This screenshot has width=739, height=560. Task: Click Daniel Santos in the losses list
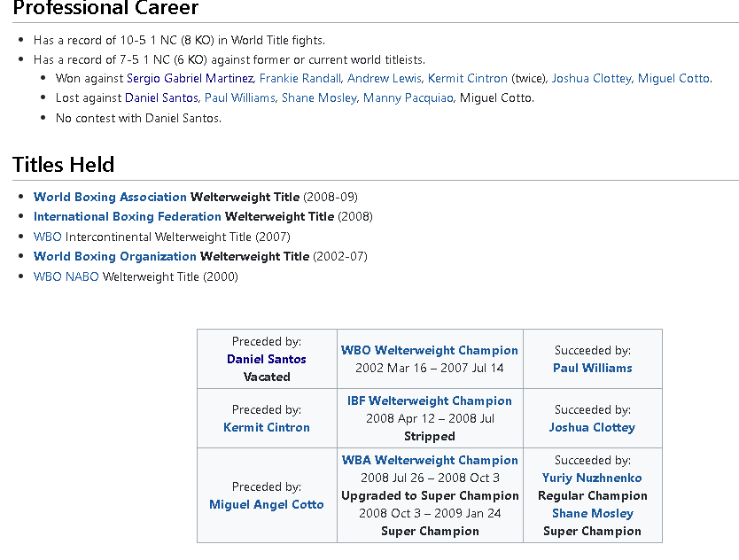pyautogui.click(x=162, y=97)
